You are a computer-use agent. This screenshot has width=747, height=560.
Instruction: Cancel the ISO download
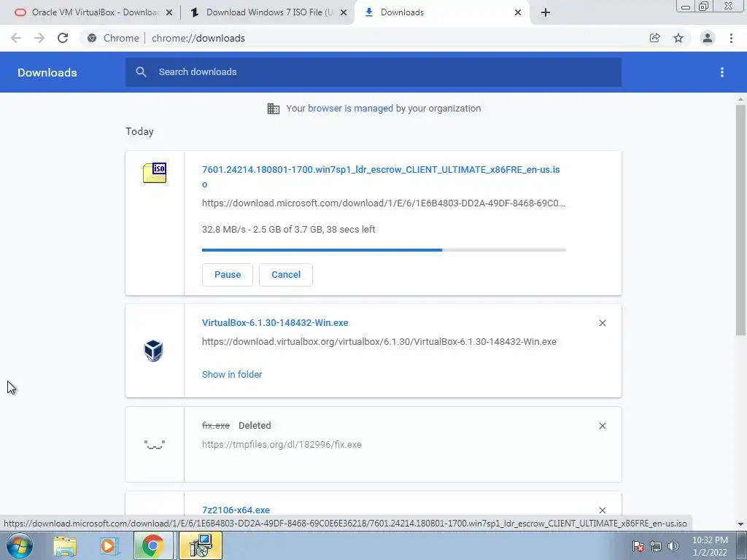[286, 275]
